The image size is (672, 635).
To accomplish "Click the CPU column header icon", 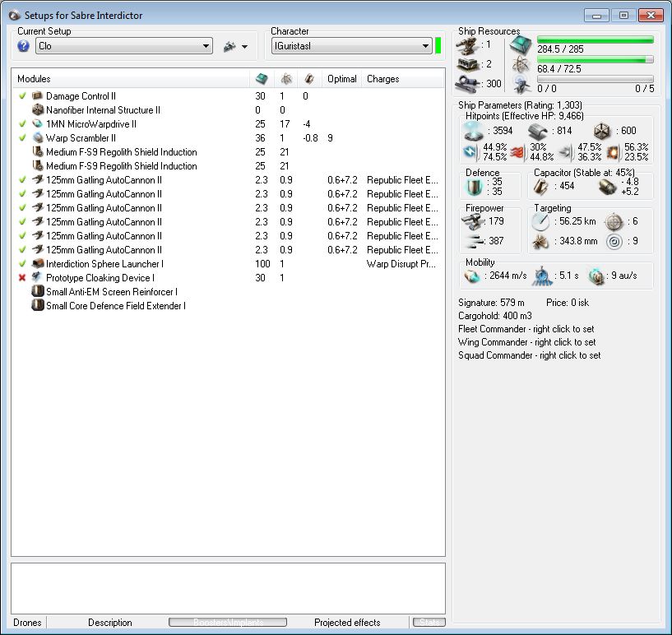I will click(x=262, y=79).
